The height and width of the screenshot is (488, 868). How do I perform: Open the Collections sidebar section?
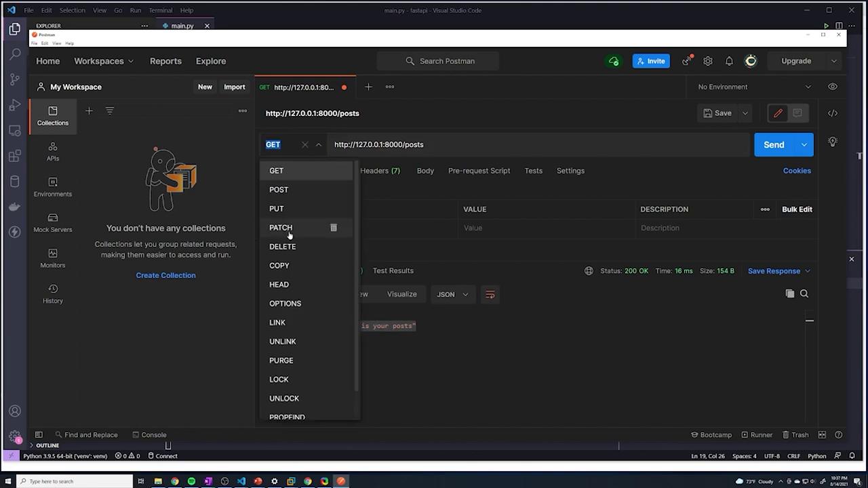coord(53,115)
